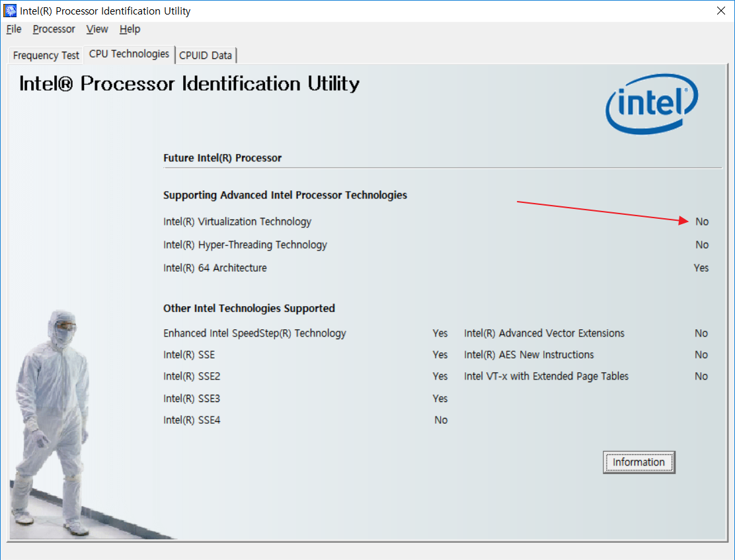This screenshot has height=560, width=735.
Task: Close the Processor Identification Utility window
Action: (720, 11)
